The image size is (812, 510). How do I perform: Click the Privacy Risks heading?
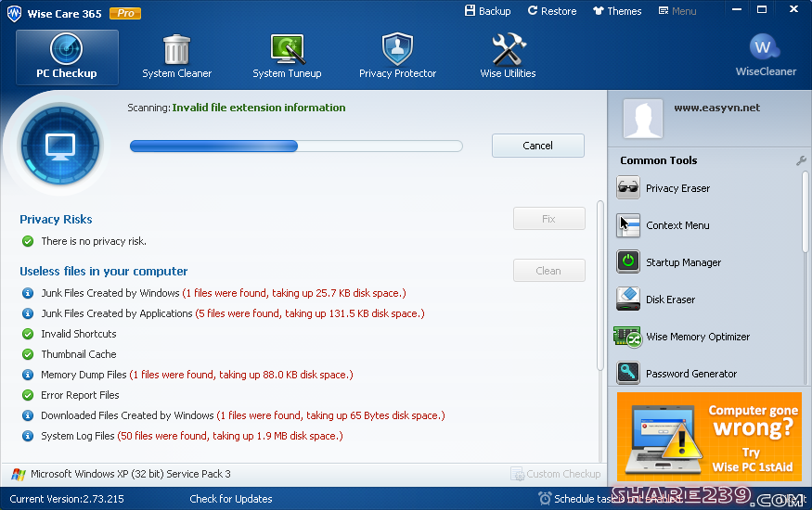pyautogui.click(x=56, y=220)
